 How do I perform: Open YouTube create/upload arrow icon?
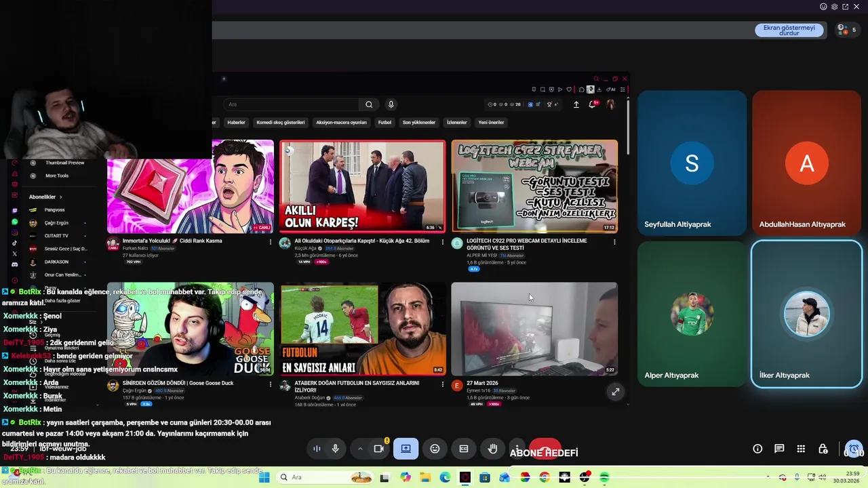[x=576, y=104]
